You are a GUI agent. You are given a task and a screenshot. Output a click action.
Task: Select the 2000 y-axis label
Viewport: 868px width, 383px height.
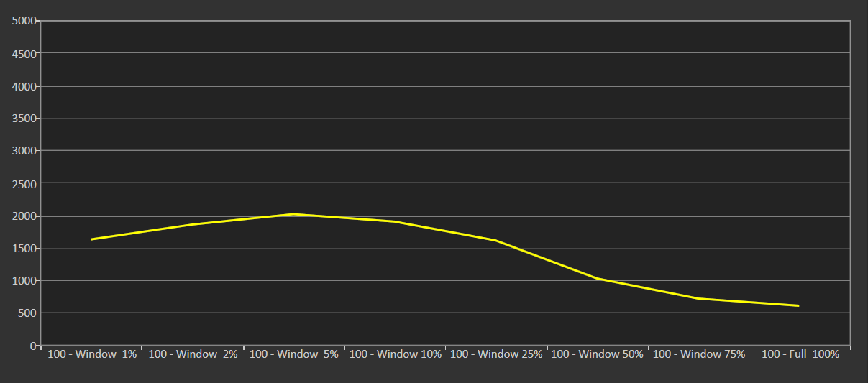click(24, 216)
